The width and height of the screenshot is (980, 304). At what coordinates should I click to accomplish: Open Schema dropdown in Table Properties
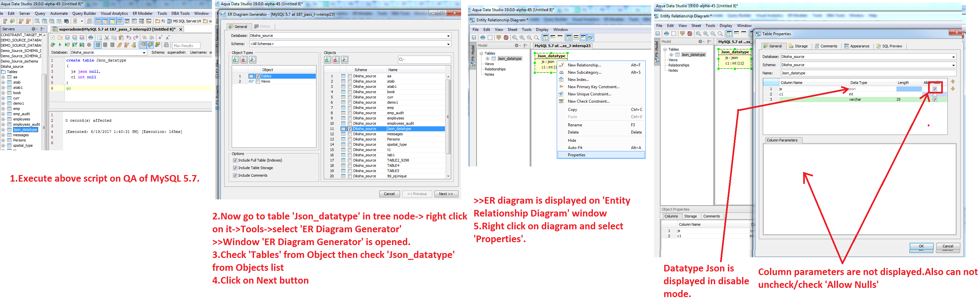[953, 65]
